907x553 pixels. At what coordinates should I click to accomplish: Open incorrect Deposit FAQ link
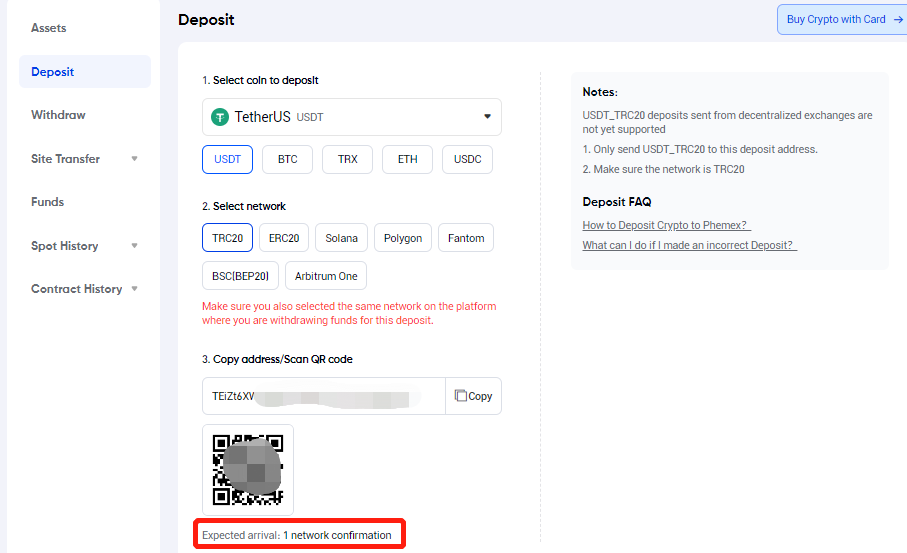point(690,245)
